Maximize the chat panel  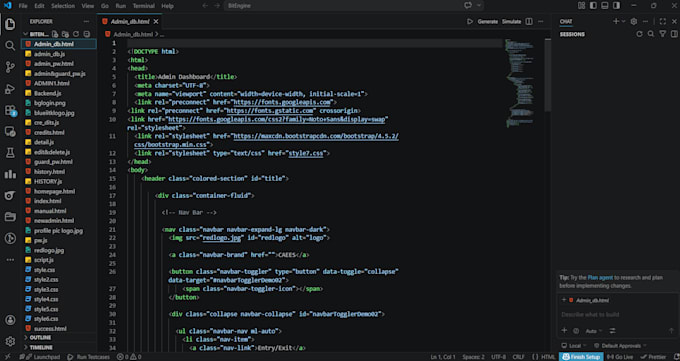point(663,21)
